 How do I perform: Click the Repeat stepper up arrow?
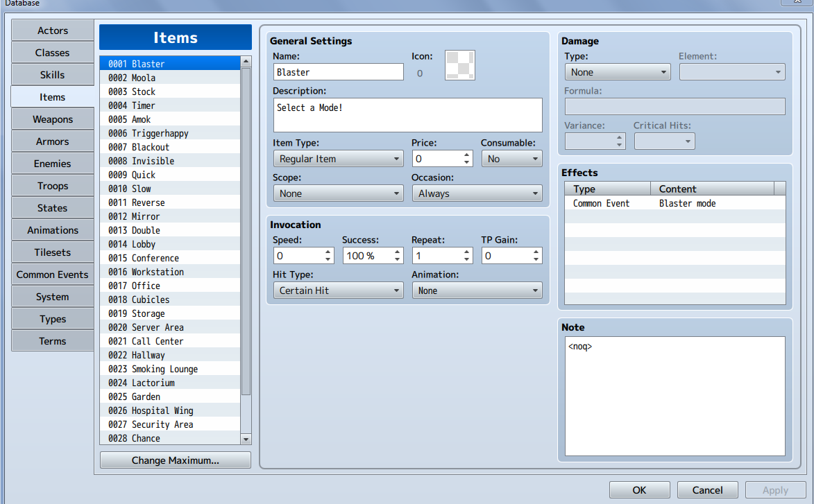coord(466,252)
